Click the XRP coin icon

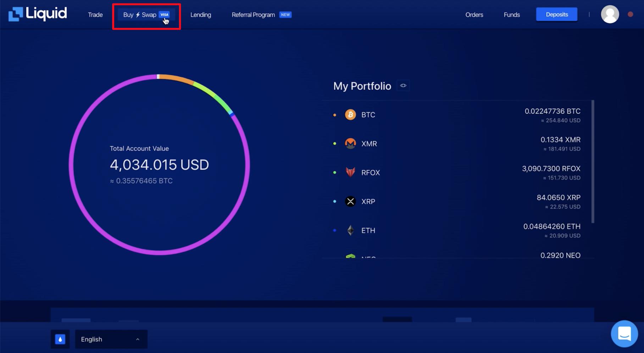(x=350, y=201)
